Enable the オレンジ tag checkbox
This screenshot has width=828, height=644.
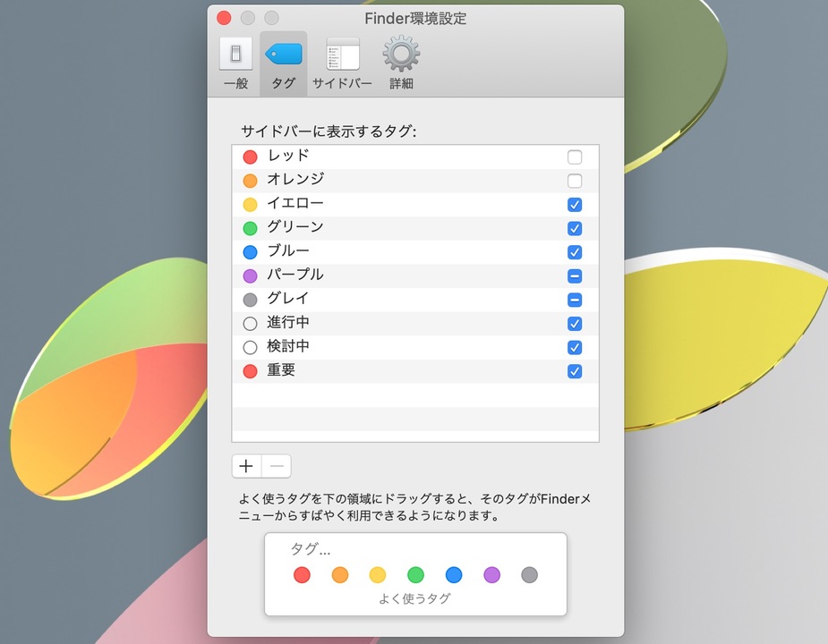[575, 181]
